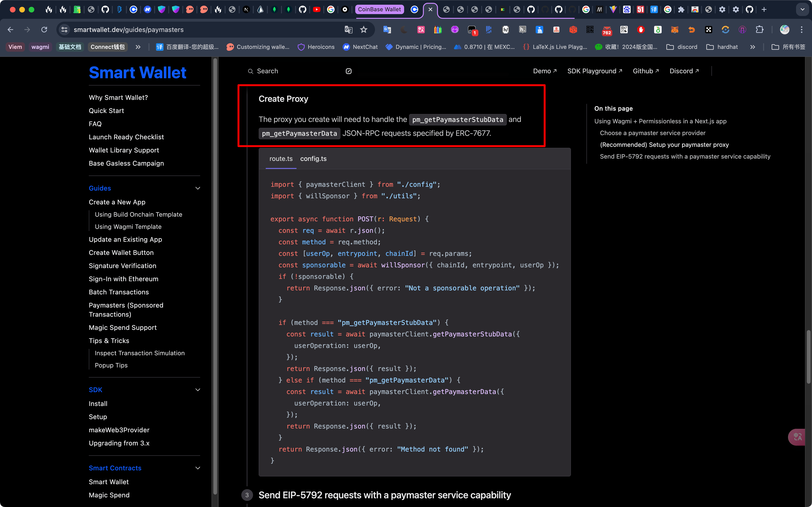Open Inspect Transaction Simulation
This screenshot has height=507, width=812.
[140, 353]
